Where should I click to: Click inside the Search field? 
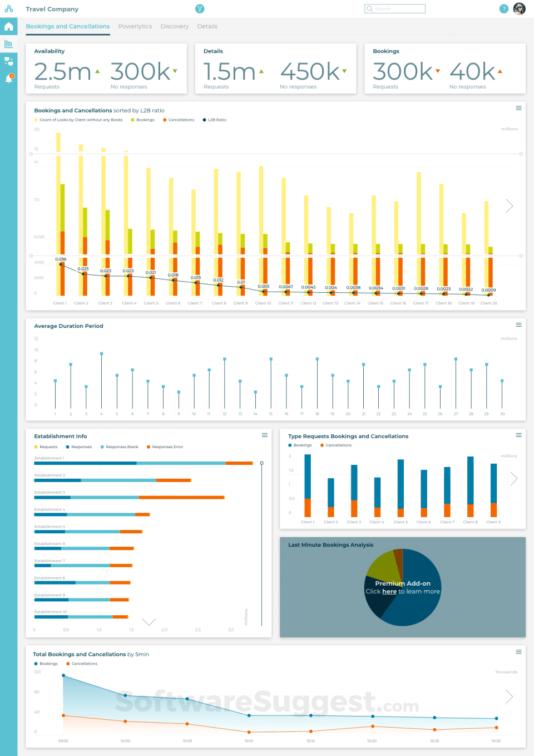[x=395, y=8]
